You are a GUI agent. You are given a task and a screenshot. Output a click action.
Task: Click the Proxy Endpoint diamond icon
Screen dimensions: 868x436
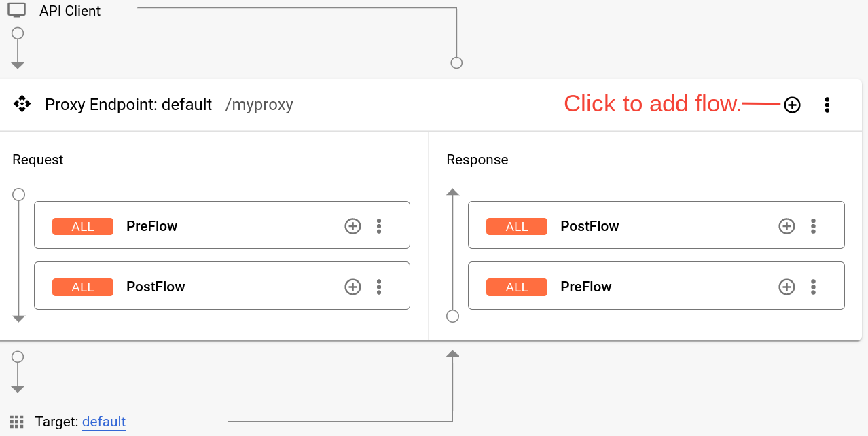coord(22,105)
